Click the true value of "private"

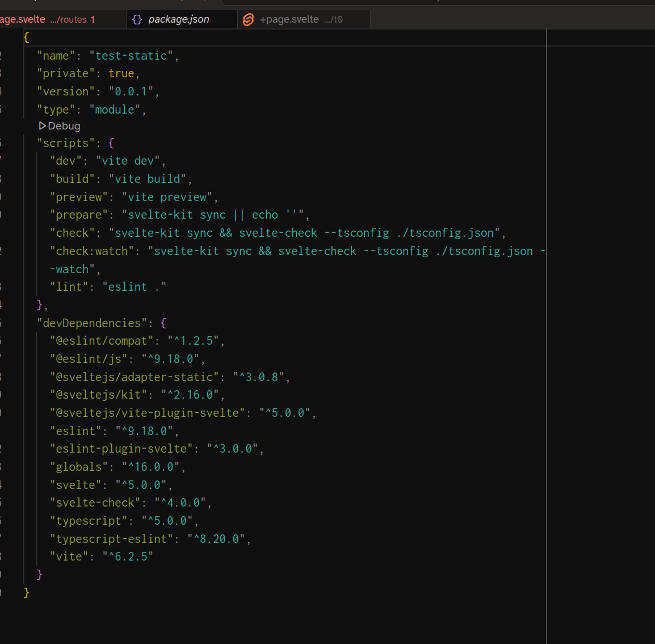pyautogui.click(x=121, y=73)
